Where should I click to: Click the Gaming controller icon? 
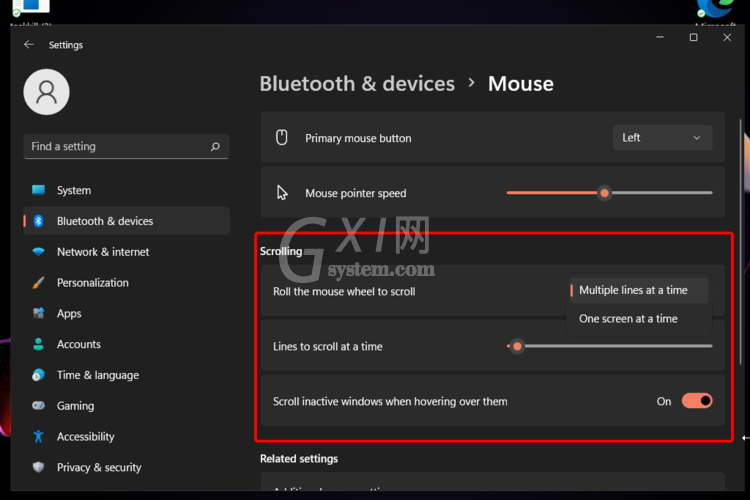point(38,405)
